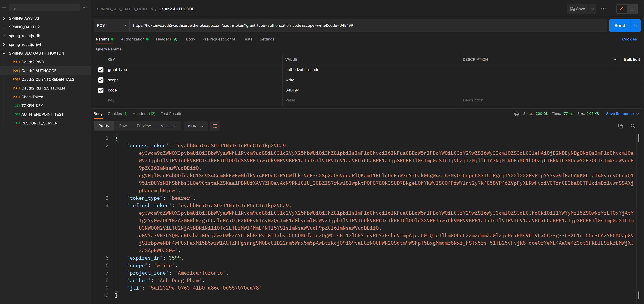Screen dimensions: 644x304
Task: Copy the response body with copy icon
Action: click(x=621, y=126)
